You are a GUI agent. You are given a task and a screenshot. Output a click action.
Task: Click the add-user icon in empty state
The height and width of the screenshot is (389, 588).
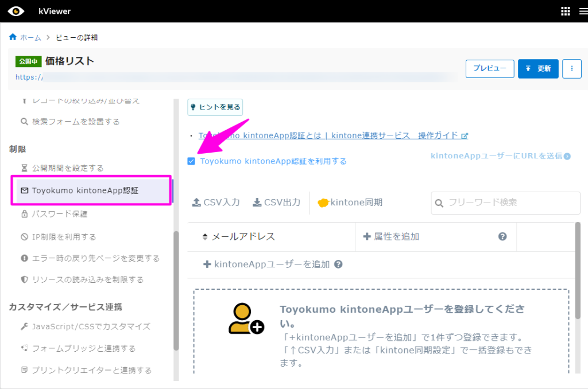pos(246,318)
